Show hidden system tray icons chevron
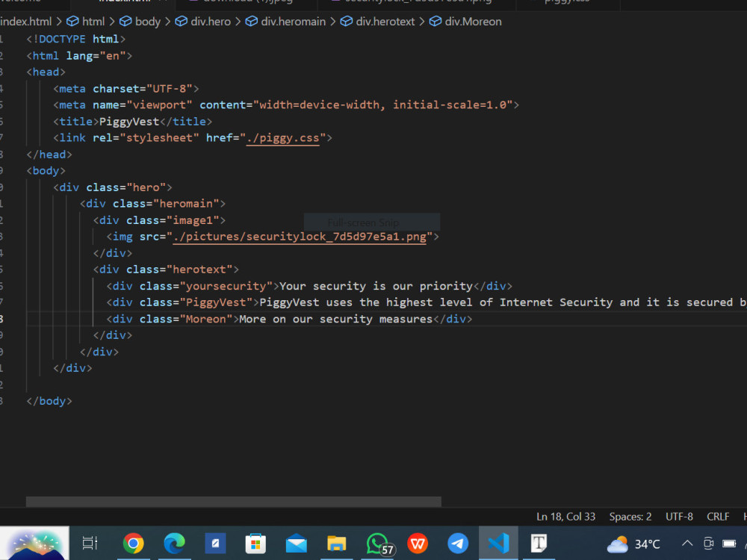The height and width of the screenshot is (560, 747). click(687, 544)
